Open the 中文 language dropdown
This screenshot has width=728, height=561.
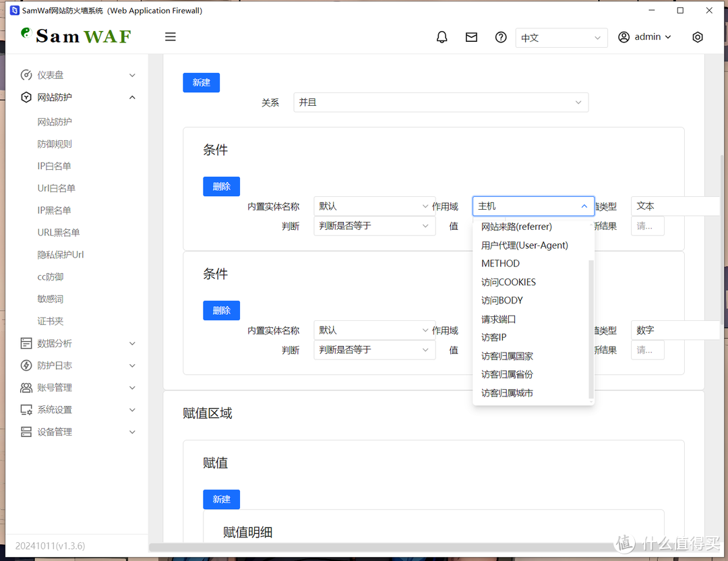click(x=562, y=38)
